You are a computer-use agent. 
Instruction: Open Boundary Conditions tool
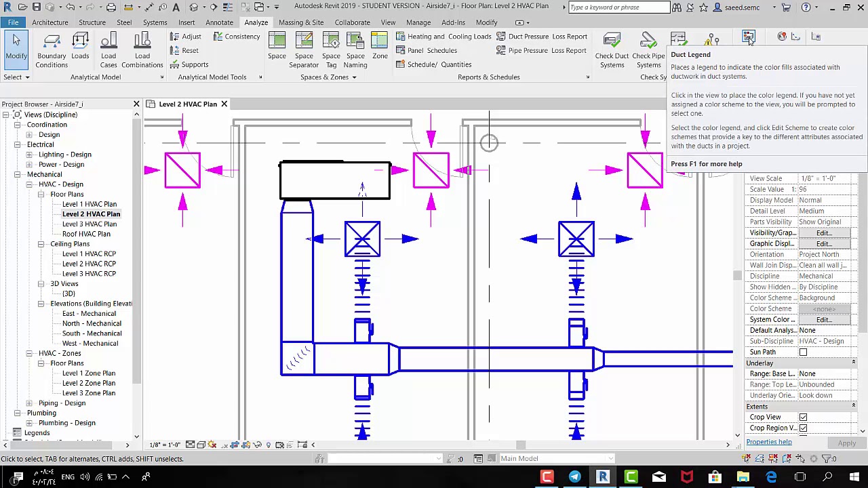[52, 51]
